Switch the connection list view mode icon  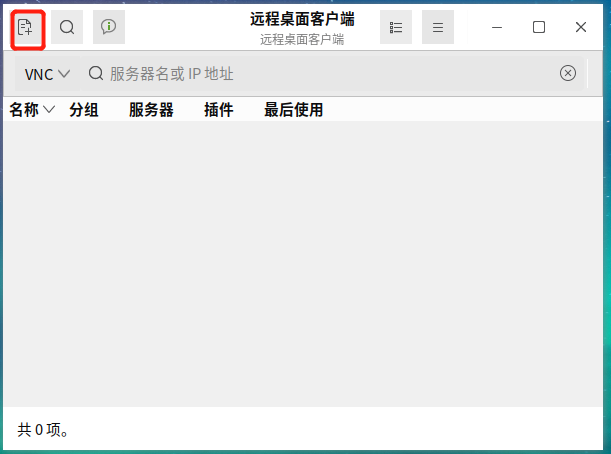click(x=396, y=27)
